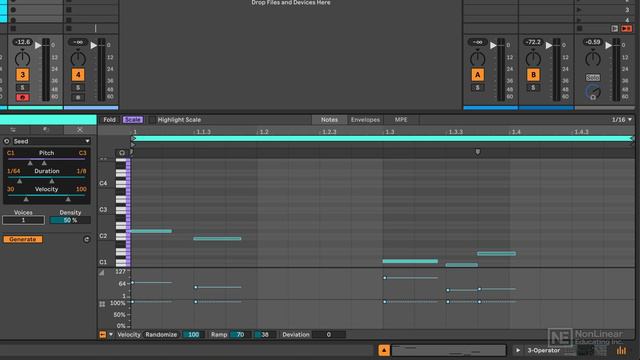Viewport: 640px width, 360px height.
Task: Click the stop all clips square on master
Action: click(x=580, y=28)
